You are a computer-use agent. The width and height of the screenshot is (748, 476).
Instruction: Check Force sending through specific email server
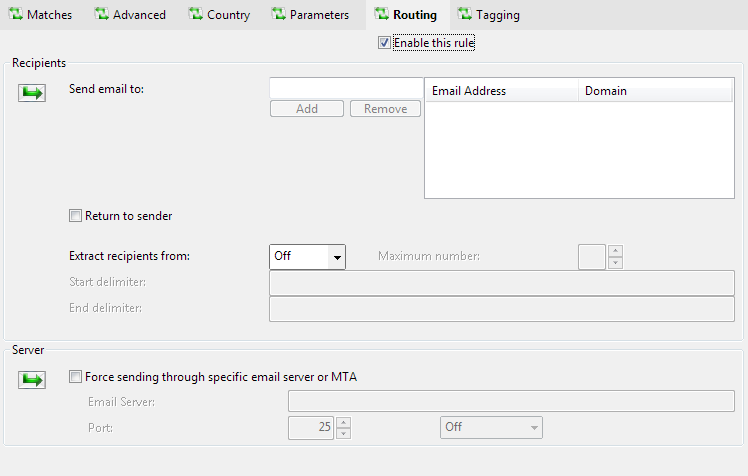pos(75,377)
